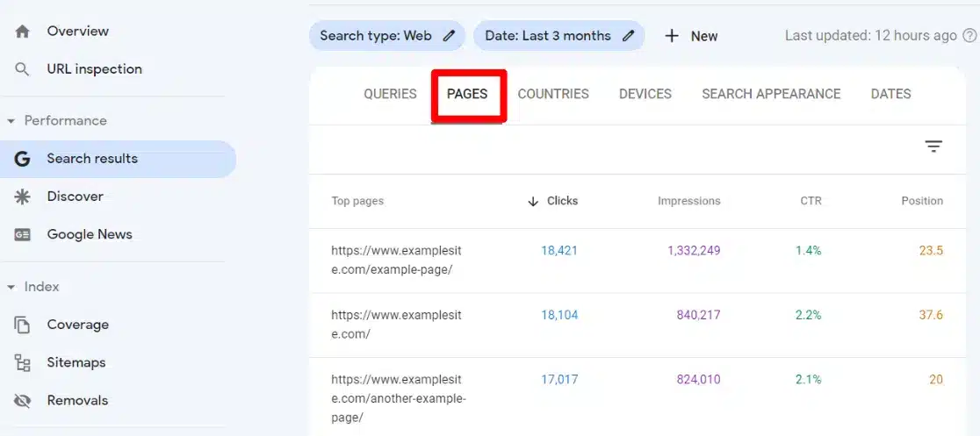Open the table filter rows icon
Image resolution: width=980 pixels, height=436 pixels.
[x=933, y=147]
